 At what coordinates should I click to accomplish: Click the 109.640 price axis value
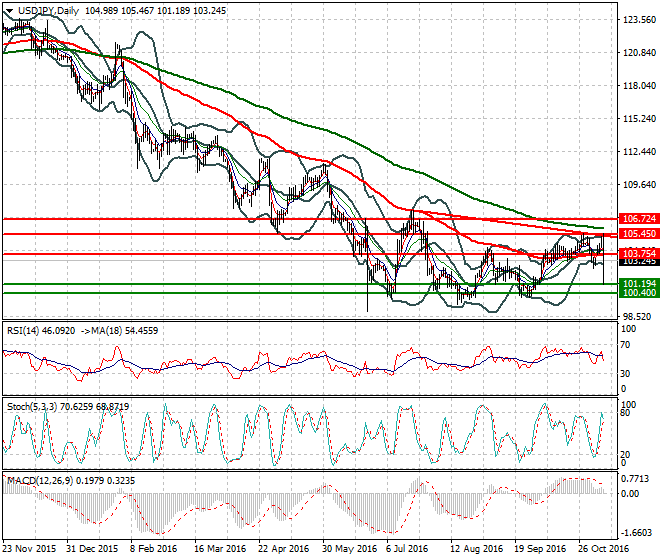click(x=639, y=184)
